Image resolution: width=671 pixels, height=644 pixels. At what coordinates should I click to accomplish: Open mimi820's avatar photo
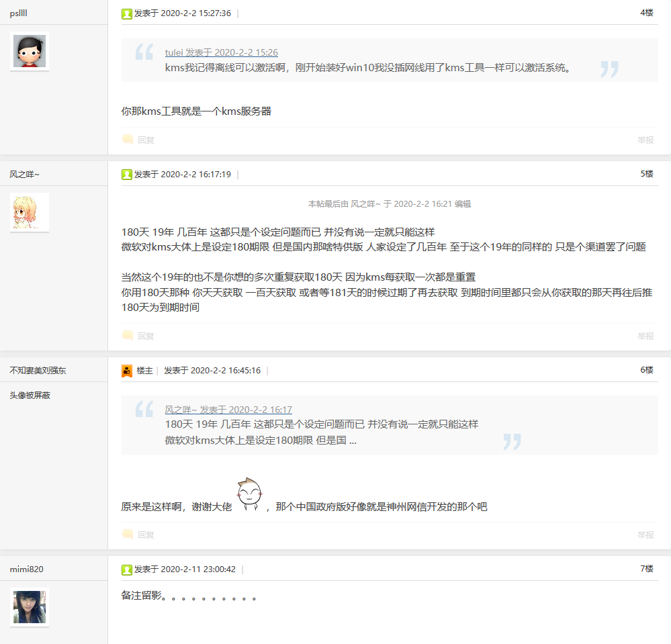point(30,607)
